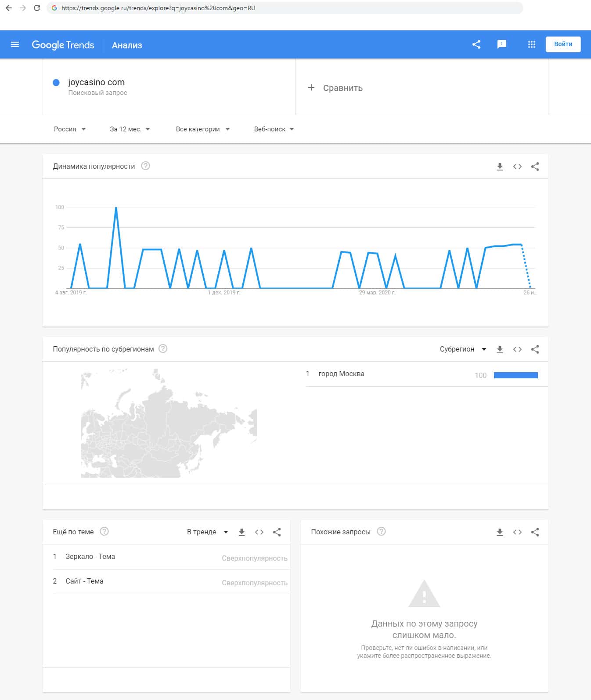Open the За 12 мес. time range dropdown
The image size is (591, 700).
(x=130, y=129)
